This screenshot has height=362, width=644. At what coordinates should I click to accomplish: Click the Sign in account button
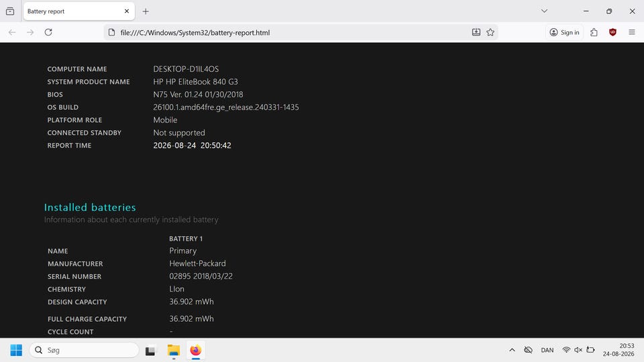[x=564, y=32]
